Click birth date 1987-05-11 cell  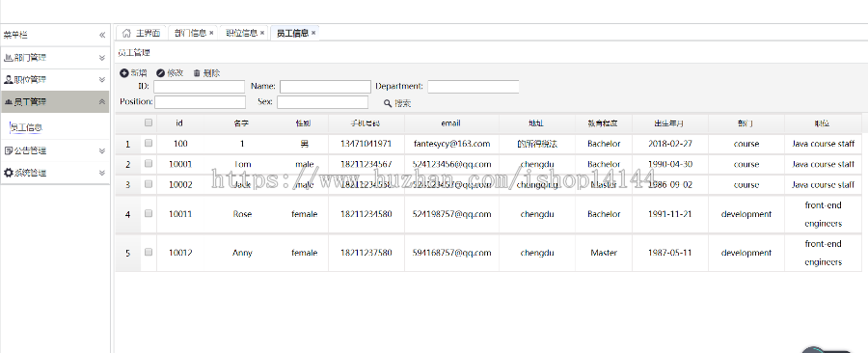click(670, 253)
